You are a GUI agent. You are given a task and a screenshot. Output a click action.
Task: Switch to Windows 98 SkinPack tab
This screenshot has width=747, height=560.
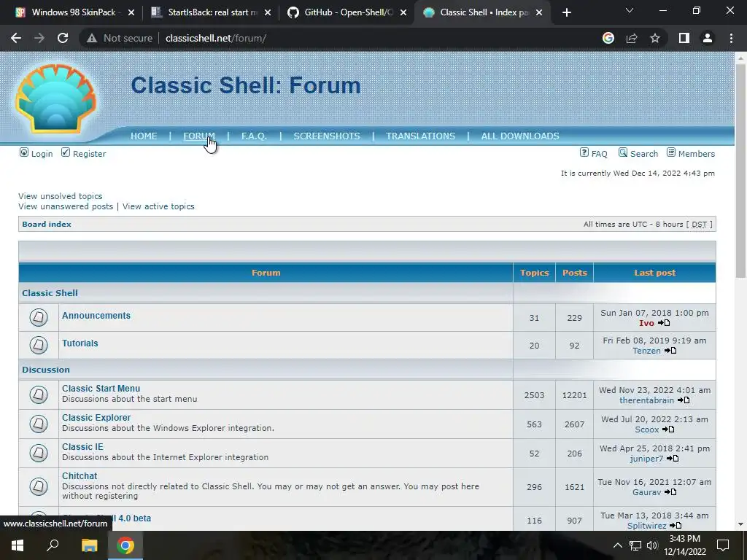pyautogui.click(x=75, y=12)
